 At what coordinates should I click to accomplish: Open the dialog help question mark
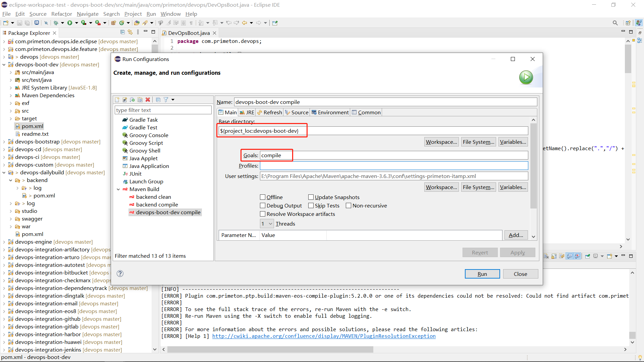click(x=120, y=274)
